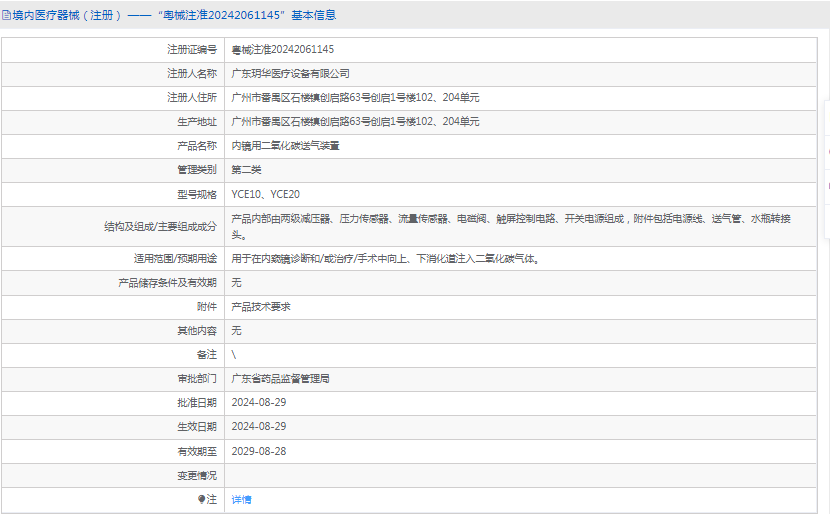Select model spec YCE10、YCE20
Screen dimensions: 830x514
click(266, 194)
